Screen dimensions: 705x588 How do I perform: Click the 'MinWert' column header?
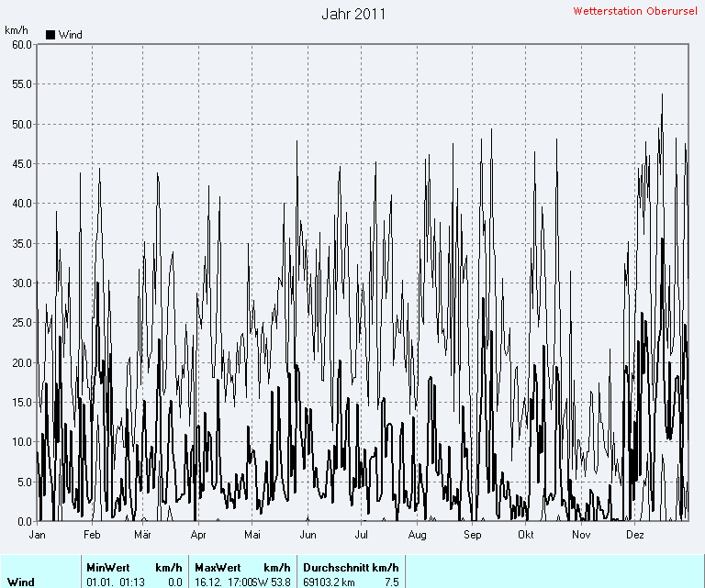pos(108,567)
